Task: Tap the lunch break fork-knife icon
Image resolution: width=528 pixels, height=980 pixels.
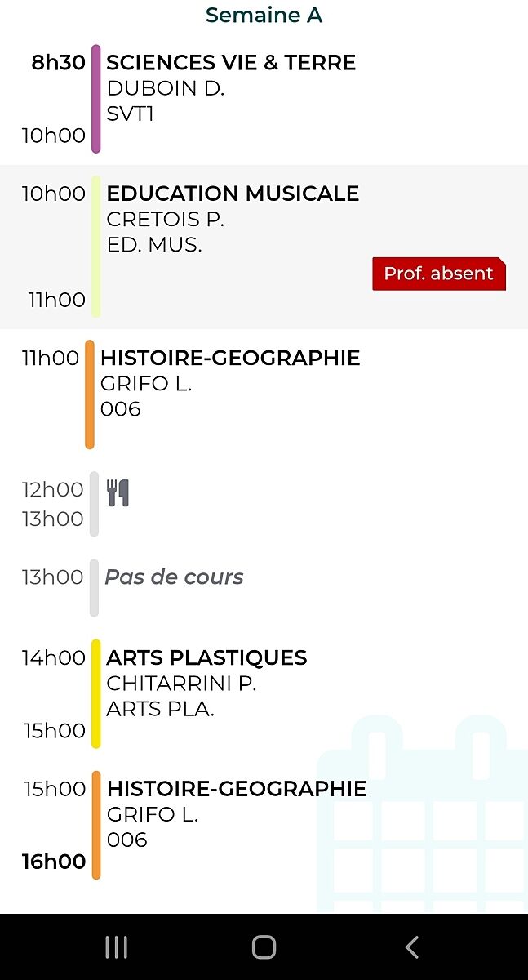Action: tap(118, 492)
